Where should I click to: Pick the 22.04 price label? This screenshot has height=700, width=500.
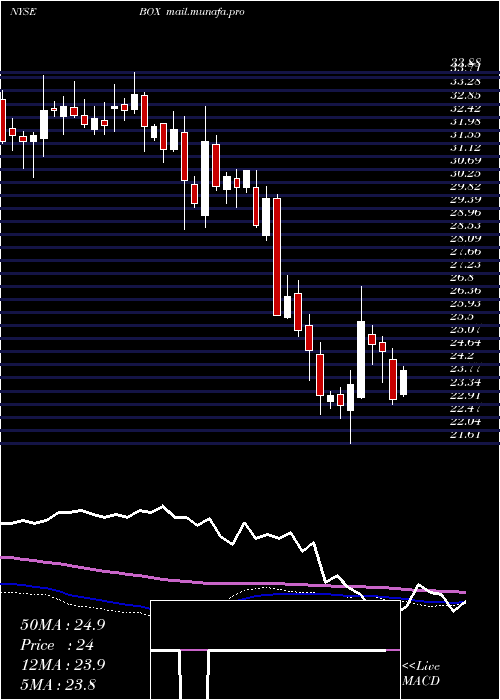click(x=465, y=421)
